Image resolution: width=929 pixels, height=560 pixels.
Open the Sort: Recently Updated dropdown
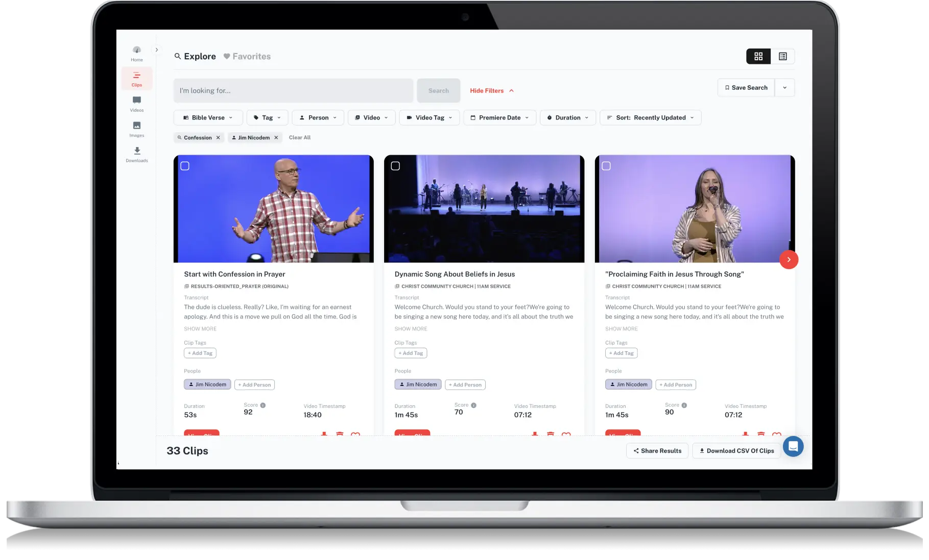click(x=650, y=117)
